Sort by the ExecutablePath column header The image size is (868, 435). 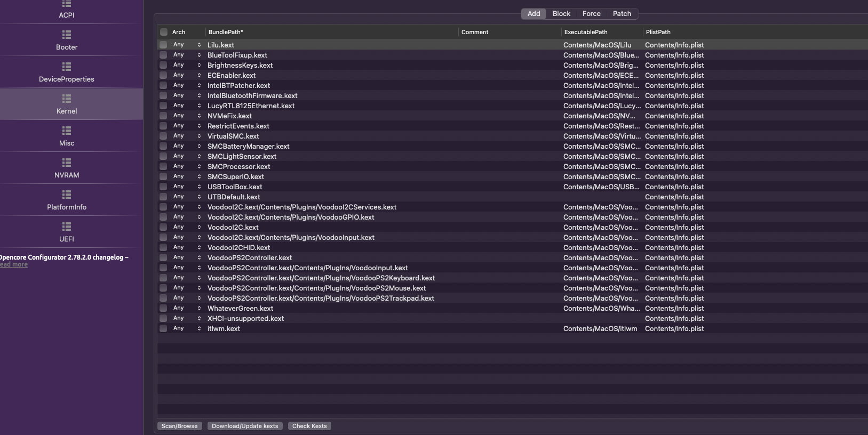602,32
